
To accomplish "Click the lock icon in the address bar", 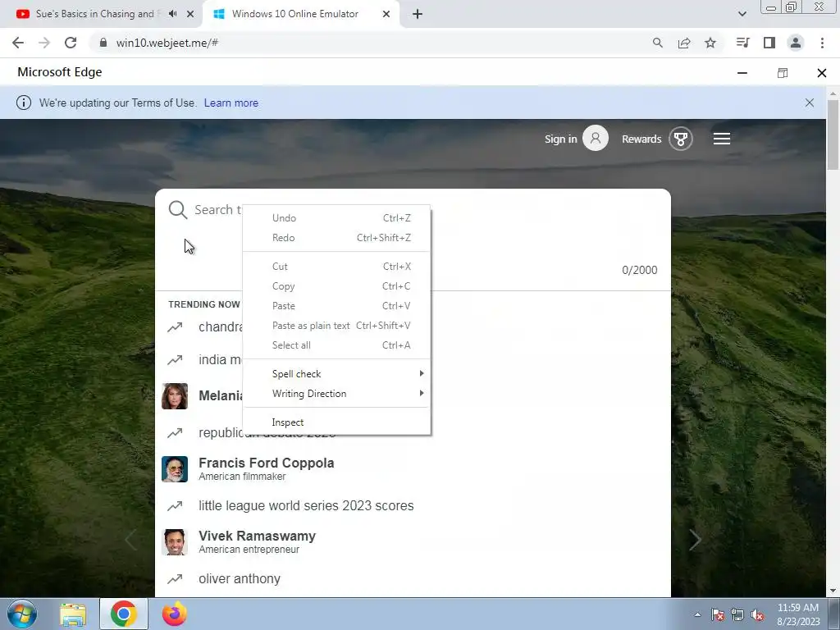I will pos(103,43).
